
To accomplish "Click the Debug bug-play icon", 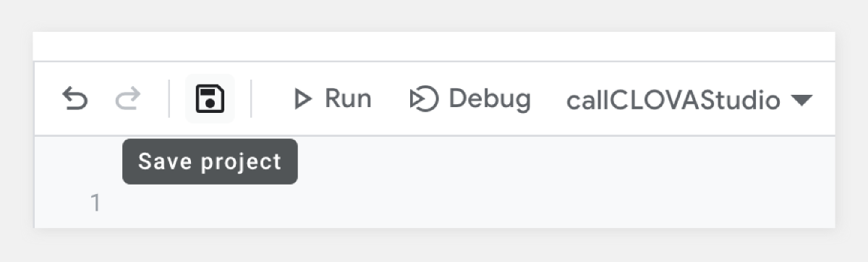I will [x=424, y=99].
